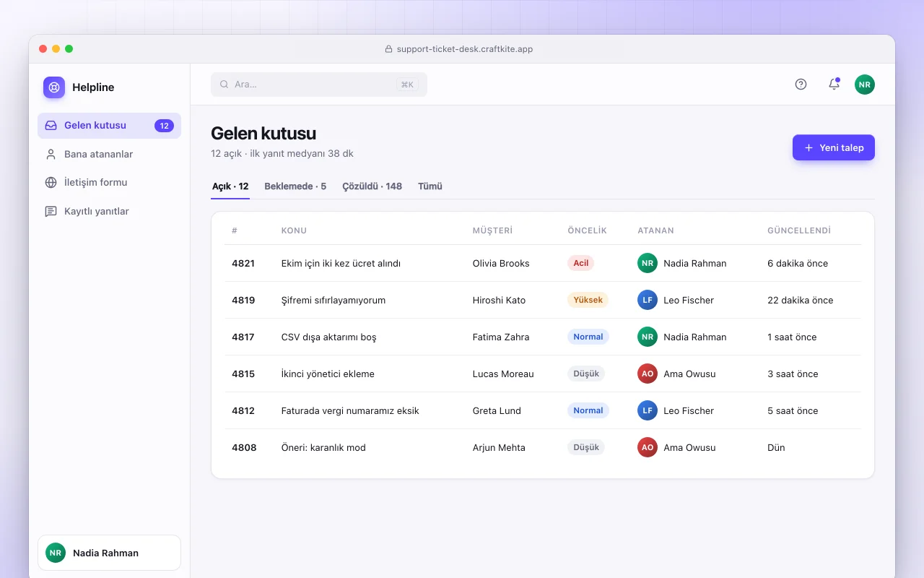The height and width of the screenshot is (578, 924).
Task: Click the globe icon beside İletişim formu
Action: point(51,183)
